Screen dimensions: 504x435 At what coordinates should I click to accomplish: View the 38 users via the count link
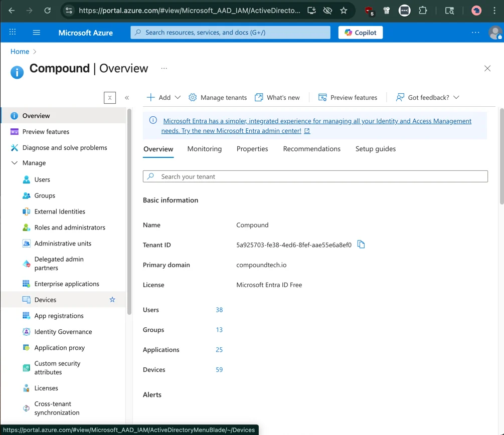coord(219,310)
